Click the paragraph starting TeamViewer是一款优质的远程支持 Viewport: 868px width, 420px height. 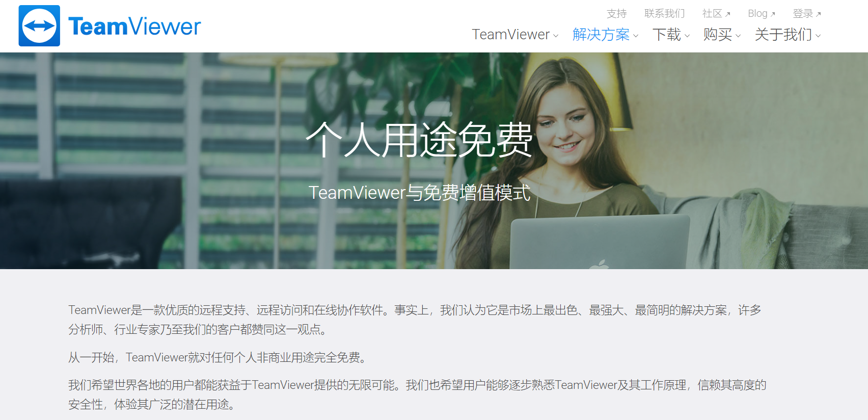click(415, 320)
